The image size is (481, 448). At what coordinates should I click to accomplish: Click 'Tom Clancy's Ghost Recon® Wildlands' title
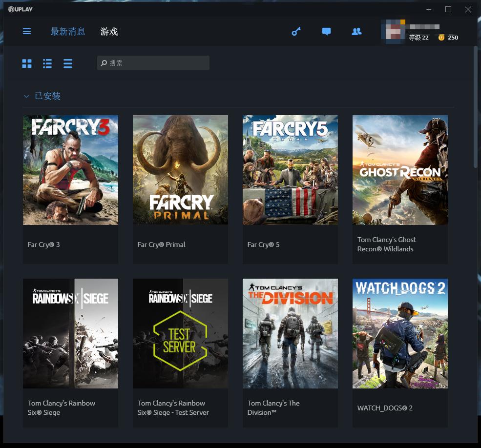coord(387,244)
